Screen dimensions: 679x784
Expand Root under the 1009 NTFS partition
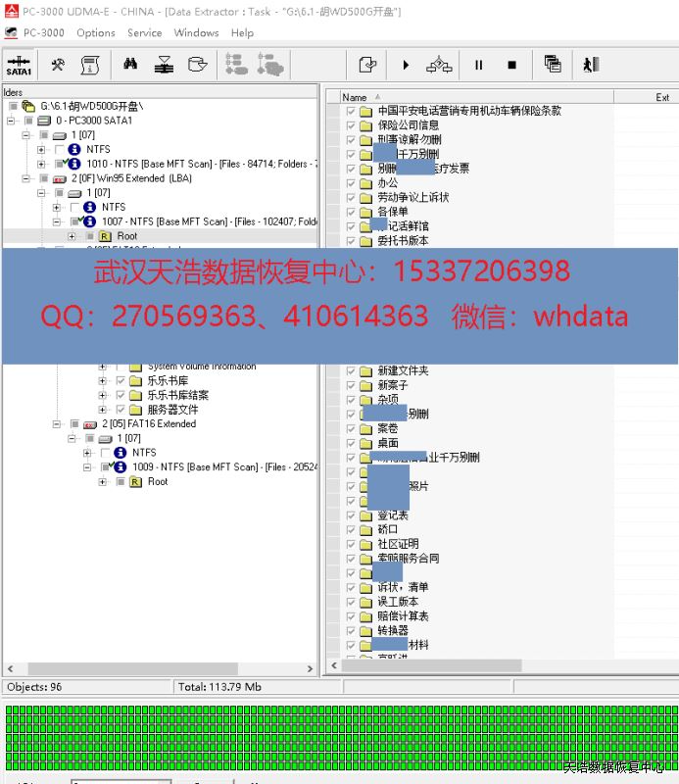pyautogui.click(x=103, y=482)
